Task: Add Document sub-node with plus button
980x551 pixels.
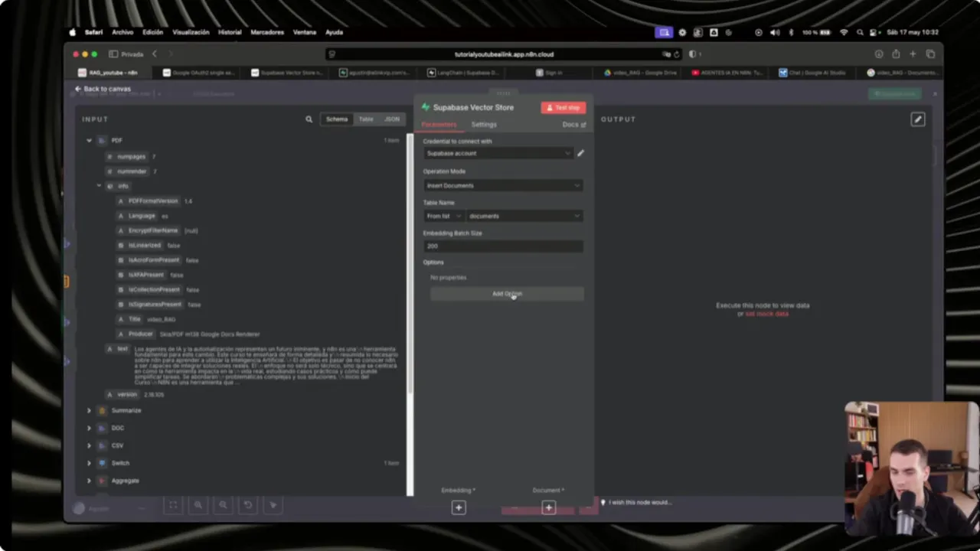Action: [548, 507]
